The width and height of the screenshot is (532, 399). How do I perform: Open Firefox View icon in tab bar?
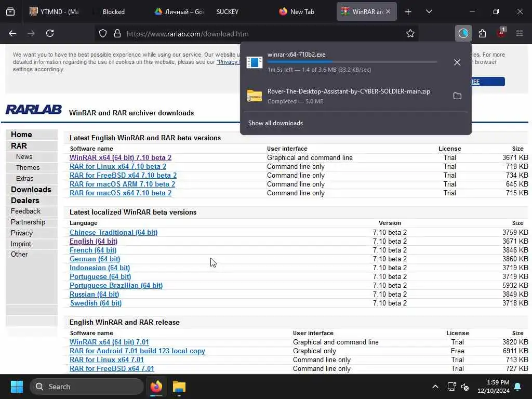pyautogui.click(x=10, y=12)
